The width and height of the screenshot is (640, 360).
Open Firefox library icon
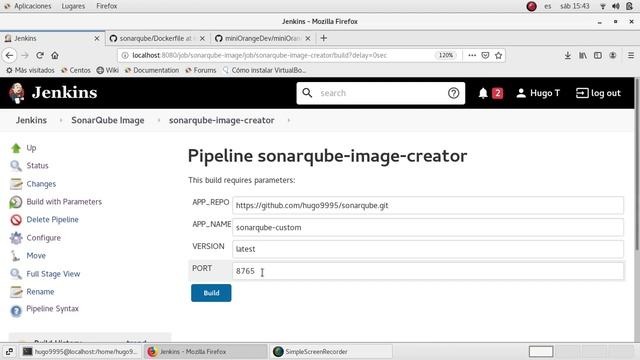tap(583, 55)
